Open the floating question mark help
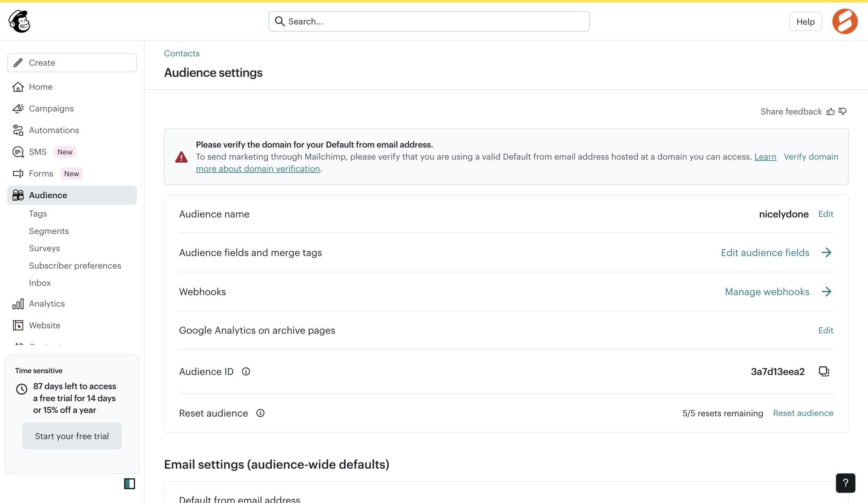The height and width of the screenshot is (503, 868). tap(846, 483)
